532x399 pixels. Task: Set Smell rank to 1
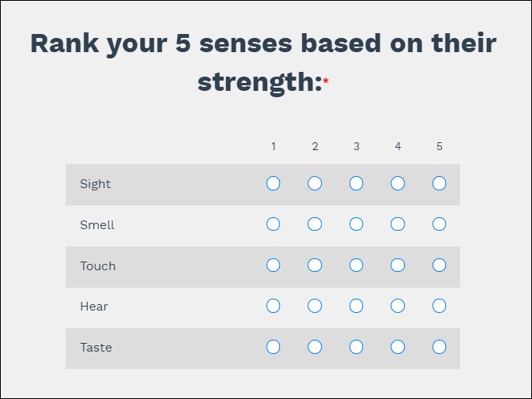[274, 224]
